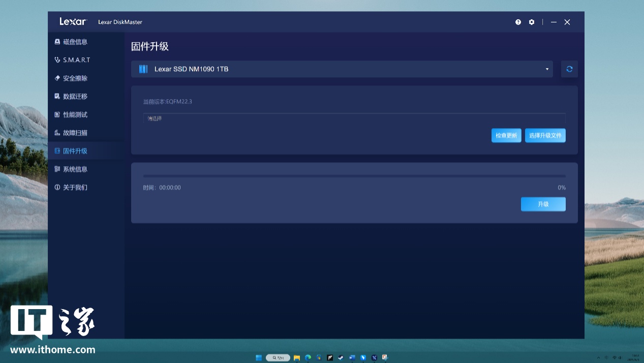The height and width of the screenshot is (363, 644).
Task: Click the Windows Start button
Action: tap(259, 358)
